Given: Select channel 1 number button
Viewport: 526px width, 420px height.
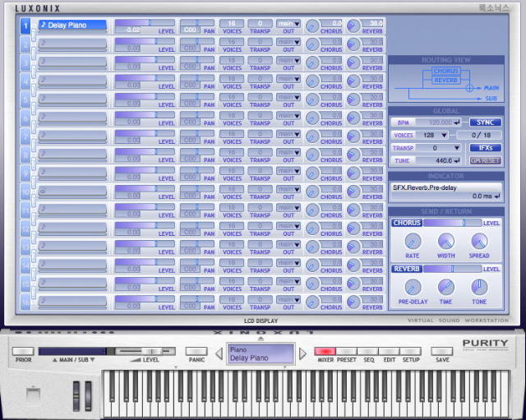Looking at the screenshot, I should 25,26.
